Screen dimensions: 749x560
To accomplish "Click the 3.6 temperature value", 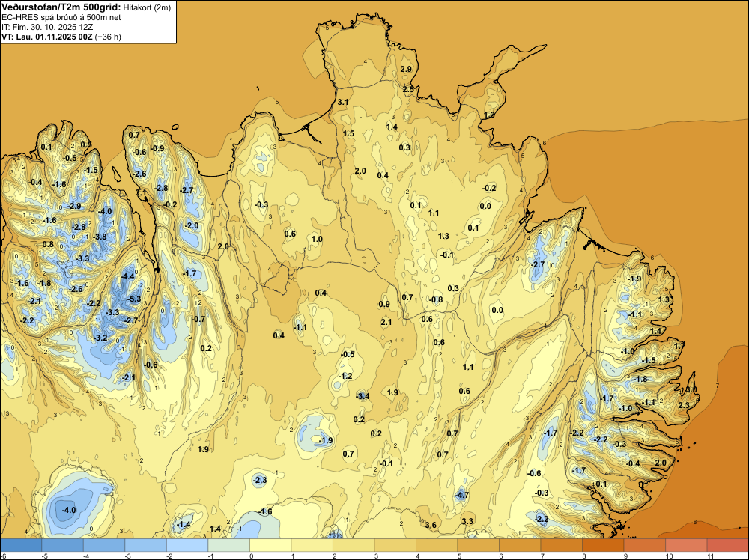I will pyautogui.click(x=431, y=525).
